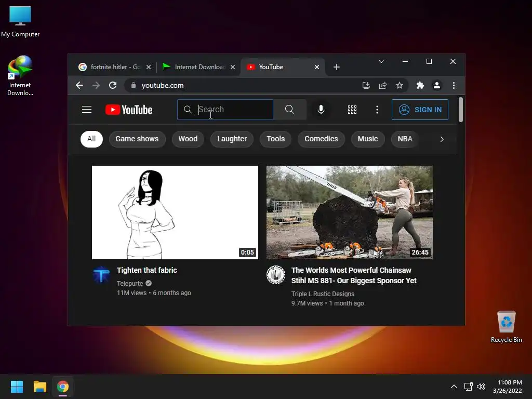The height and width of the screenshot is (399, 532).
Task: Reload the page with the refresh icon
Action: (x=113, y=86)
